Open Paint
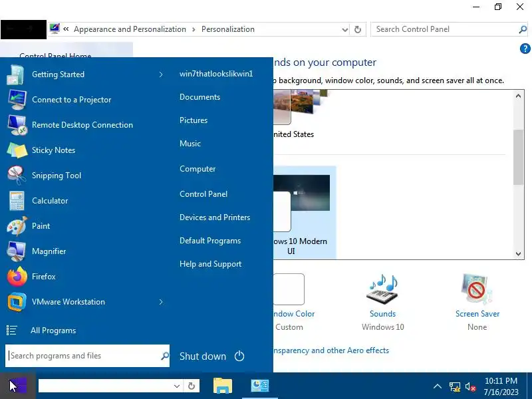Image resolution: width=532 pixels, height=399 pixels. pyautogui.click(x=85, y=226)
